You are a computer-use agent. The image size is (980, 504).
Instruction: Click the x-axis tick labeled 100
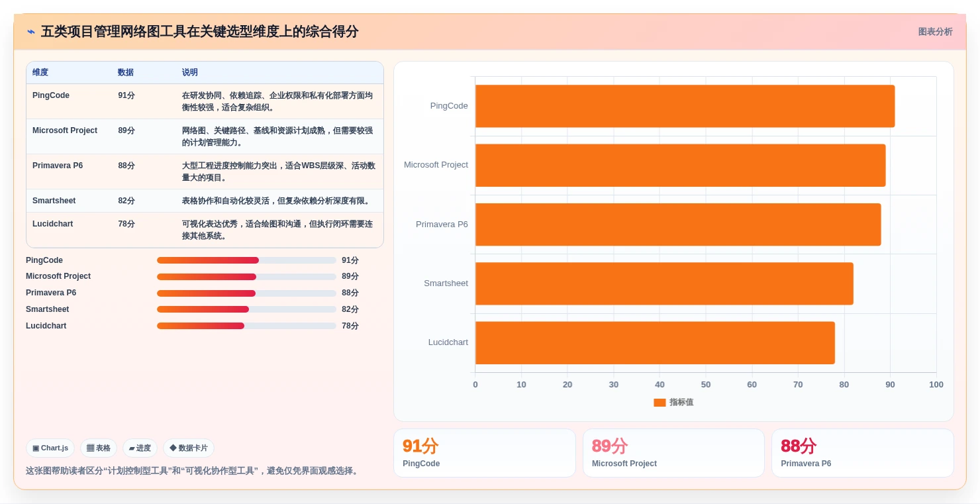[936, 385]
